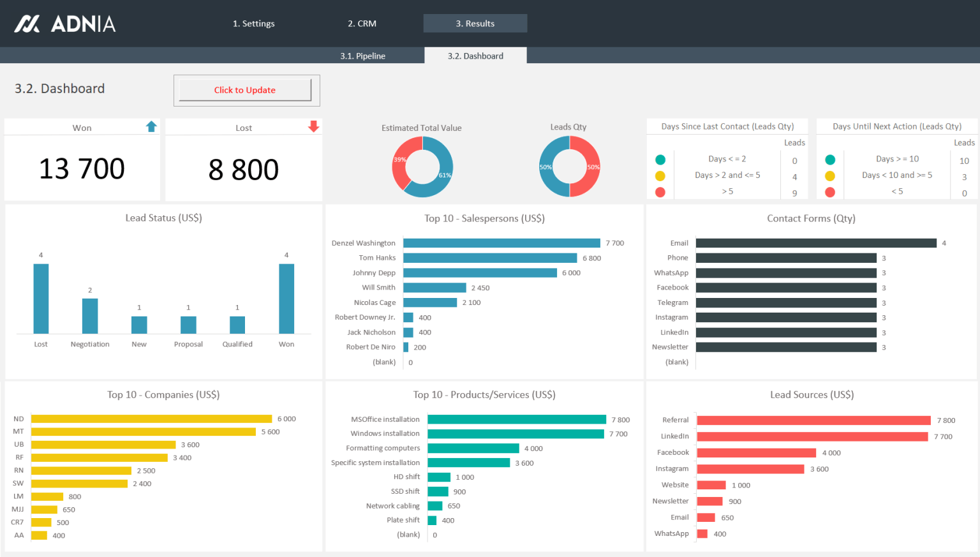Select the 3.2. Dashboard sub-tab
Image resolution: width=980 pixels, height=557 pixels.
[475, 56]
